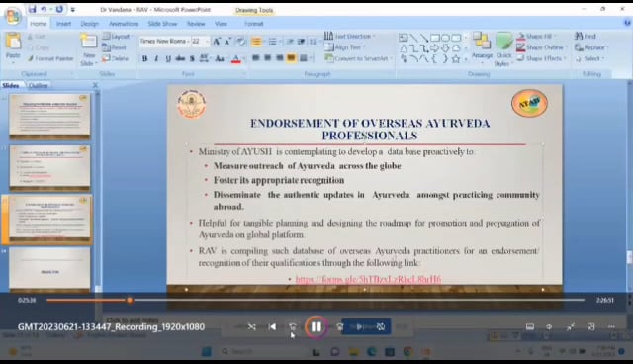Click the Save icon in quick access toolbar

[x=32, y=9]
